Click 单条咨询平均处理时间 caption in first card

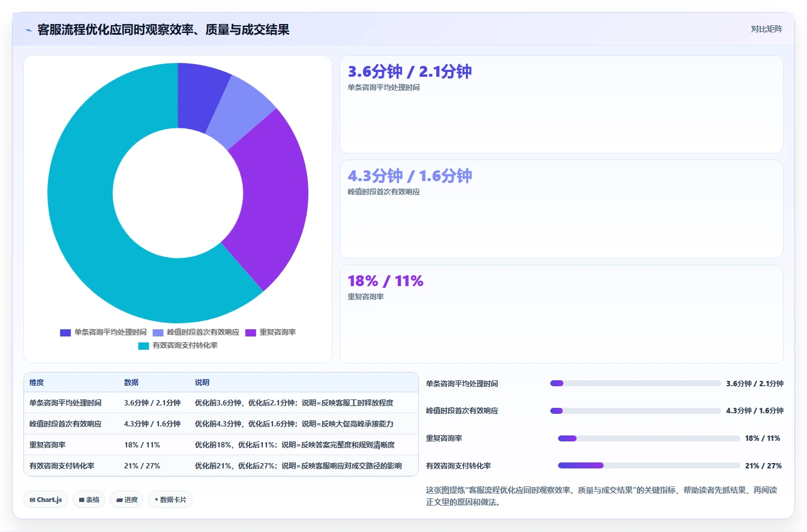[x=383, y=88]
